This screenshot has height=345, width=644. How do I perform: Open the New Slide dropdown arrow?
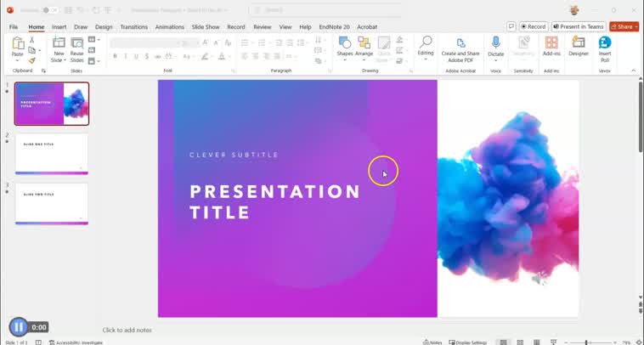pos(65,60)
